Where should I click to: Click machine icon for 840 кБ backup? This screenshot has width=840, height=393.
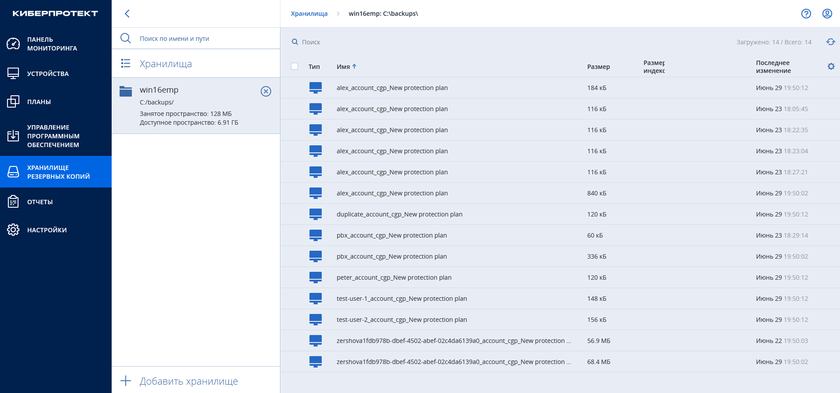point(316,193)
